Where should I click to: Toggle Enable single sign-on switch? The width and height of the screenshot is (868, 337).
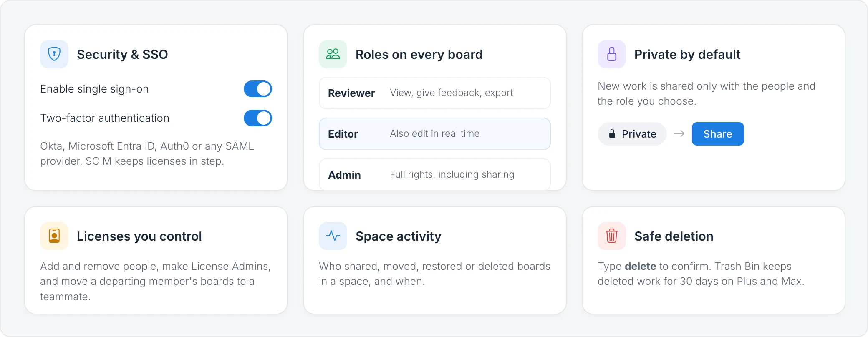point(258,89)
